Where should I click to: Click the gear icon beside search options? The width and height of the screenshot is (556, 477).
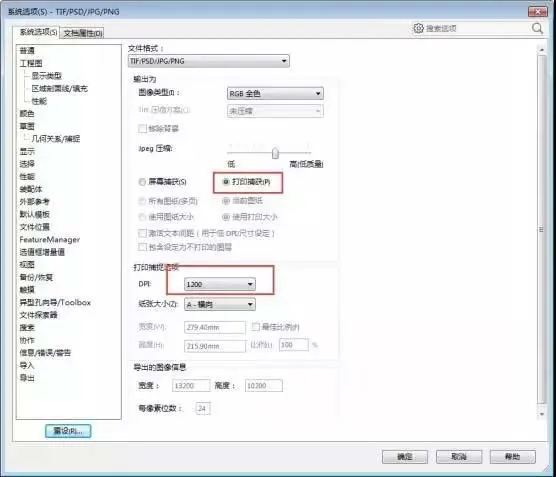tap(418, 28)
